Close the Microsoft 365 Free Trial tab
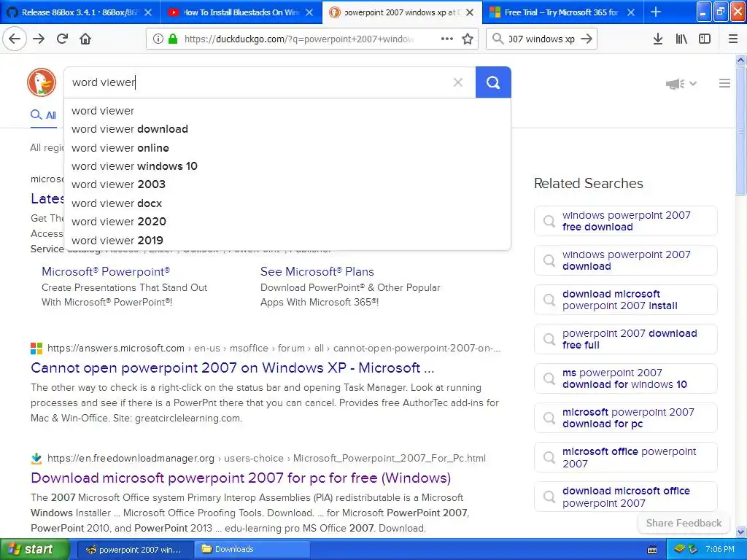The height and width of the screenshot is (560, 747). 631,12
